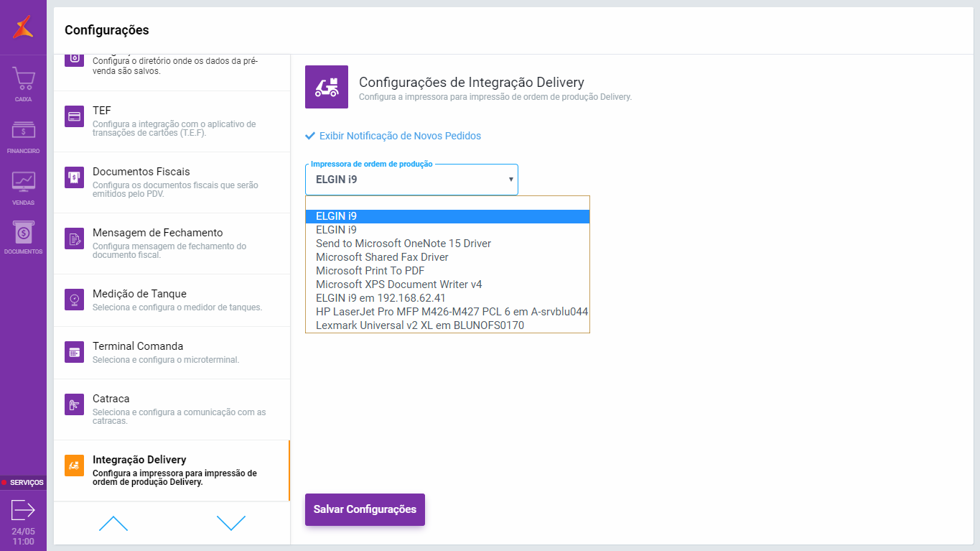Pick Microsoft Print To PDF printer
980x551 pixels.
(x=447, y=271)
